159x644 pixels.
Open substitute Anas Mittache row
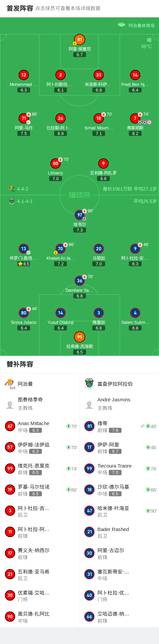pos(39,426)
